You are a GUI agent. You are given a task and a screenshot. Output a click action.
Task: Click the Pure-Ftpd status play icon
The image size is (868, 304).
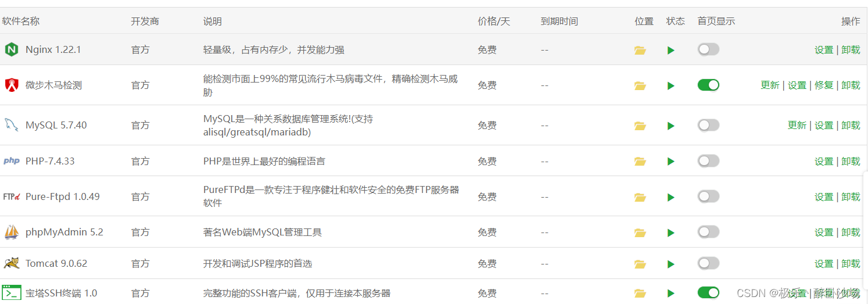671,198
